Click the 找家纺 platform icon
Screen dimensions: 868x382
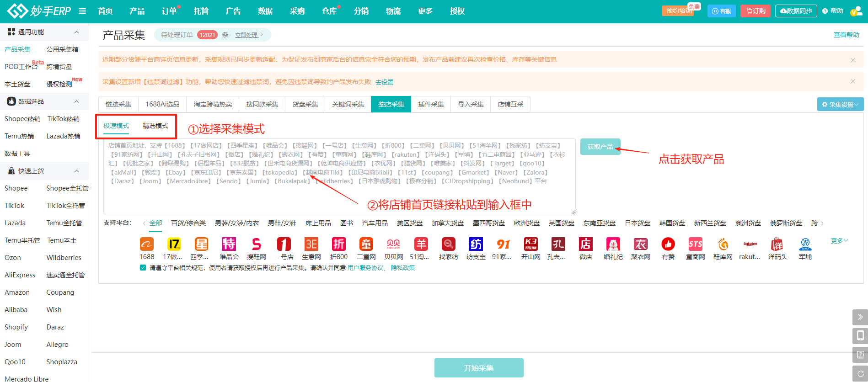pos(448,244)
